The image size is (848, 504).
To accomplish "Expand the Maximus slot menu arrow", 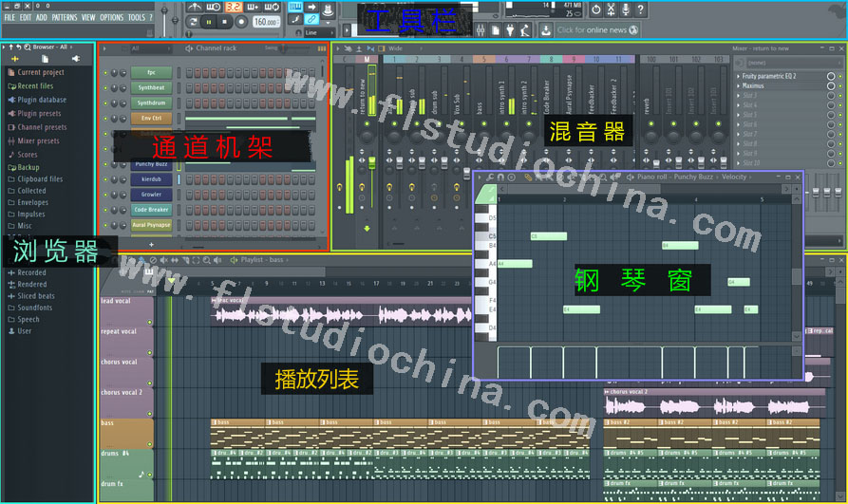I will point(739,86).
